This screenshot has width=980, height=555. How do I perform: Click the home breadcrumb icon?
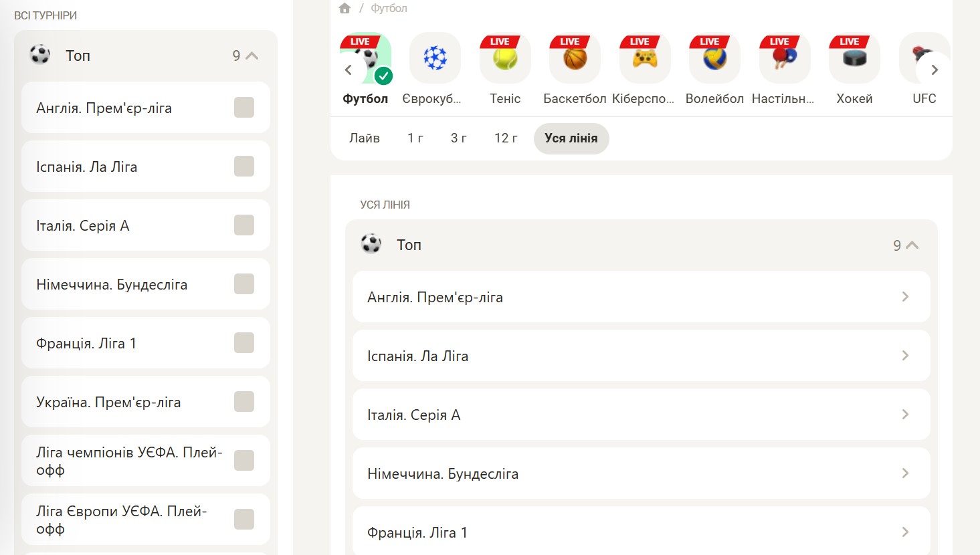point(345,8)
